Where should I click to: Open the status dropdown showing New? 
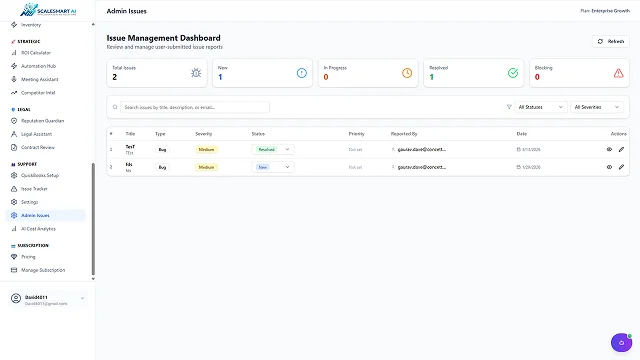tap(273, 167)
